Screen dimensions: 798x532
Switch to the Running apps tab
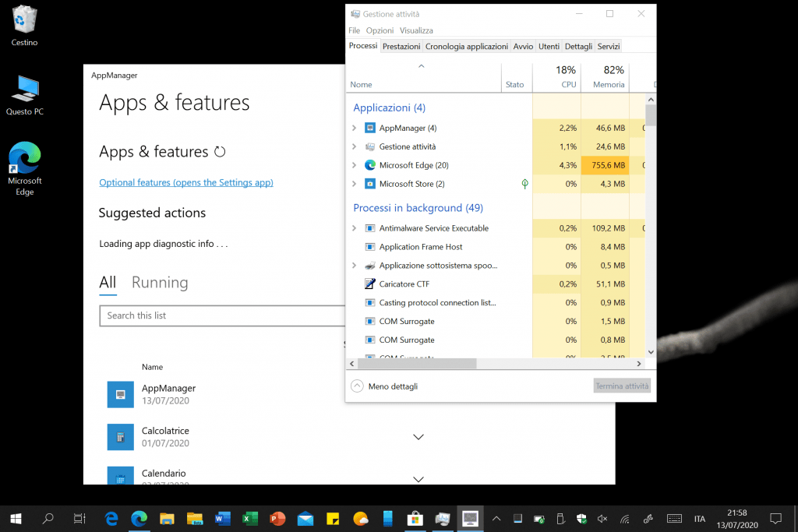[x=160, y=283]
